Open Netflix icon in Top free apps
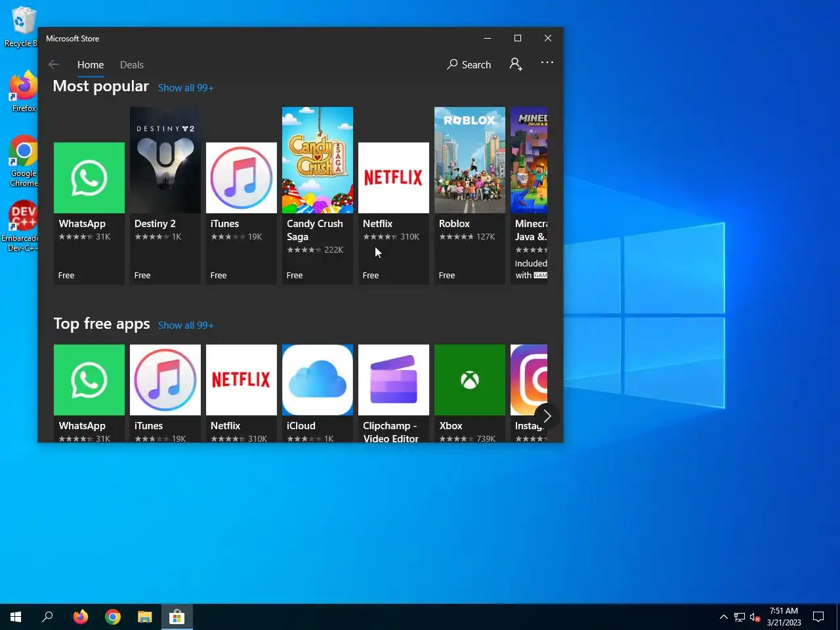840x630 pixels. pos(241,380)
